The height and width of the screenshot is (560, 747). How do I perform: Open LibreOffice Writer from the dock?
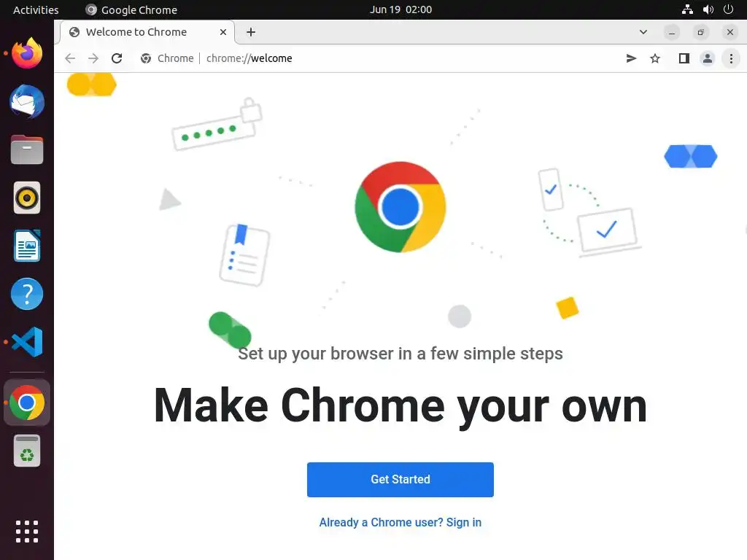pyautogui.click(x=27, y=246)
